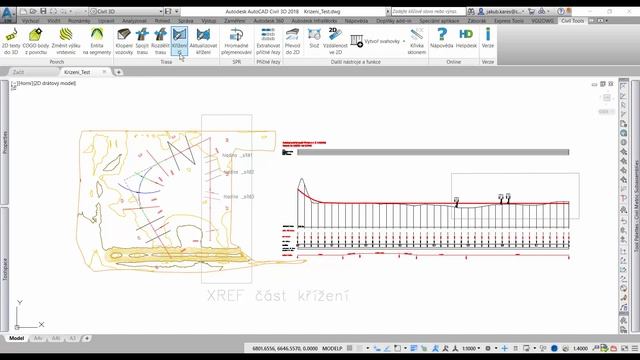The width and height of the screenshot is (640, 360).
Task: Click the keyword search input field
Action: coord(428,11)
